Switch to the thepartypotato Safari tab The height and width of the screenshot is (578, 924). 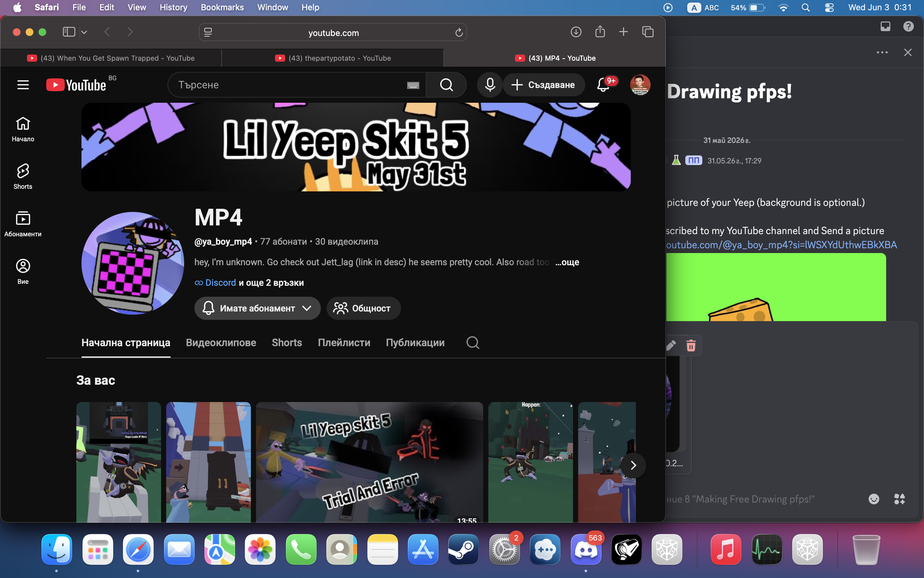333,58
